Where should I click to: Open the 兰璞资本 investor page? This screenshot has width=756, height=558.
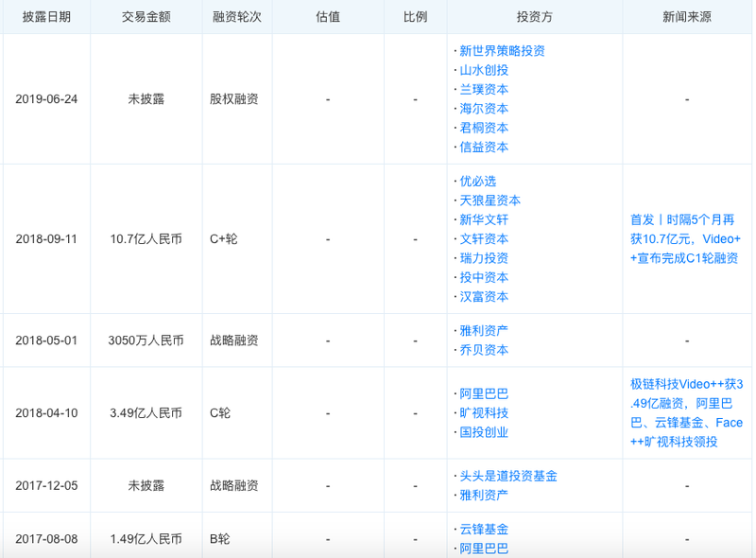click(484, 89)
